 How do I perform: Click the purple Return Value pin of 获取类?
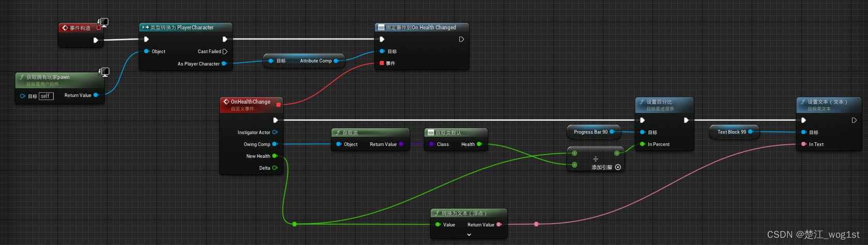(x=401, y=144)
